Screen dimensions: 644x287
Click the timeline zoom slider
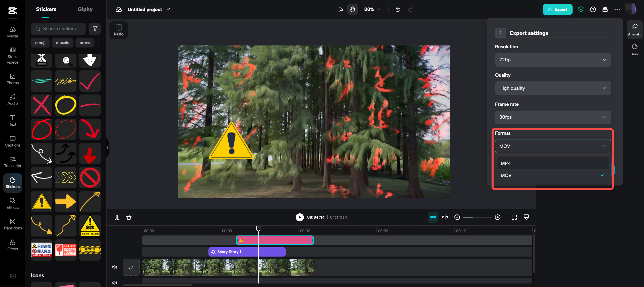(x=477, y=217)
